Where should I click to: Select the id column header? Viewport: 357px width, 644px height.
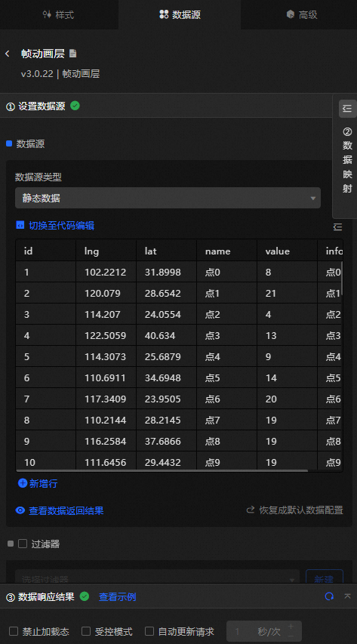click(x=45, y=251)
